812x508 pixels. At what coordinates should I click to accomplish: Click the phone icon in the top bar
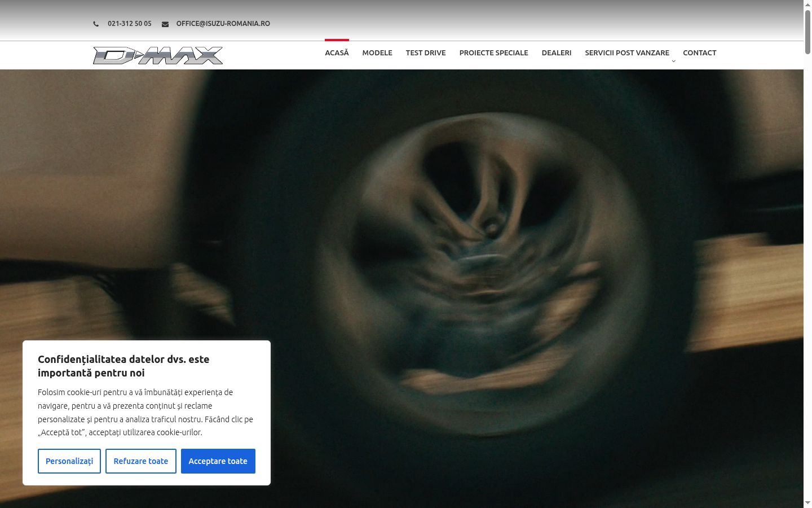tap(96, 24)
